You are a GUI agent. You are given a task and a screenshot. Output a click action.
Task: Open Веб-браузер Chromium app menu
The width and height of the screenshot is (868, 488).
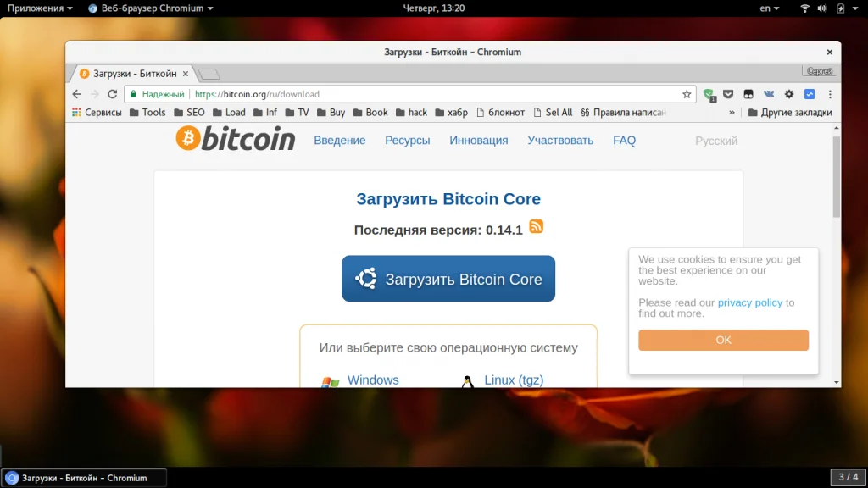(151, 8)
